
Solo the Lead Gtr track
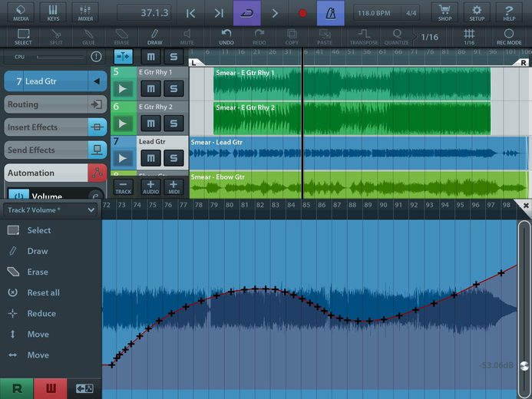tap(173, 158)
